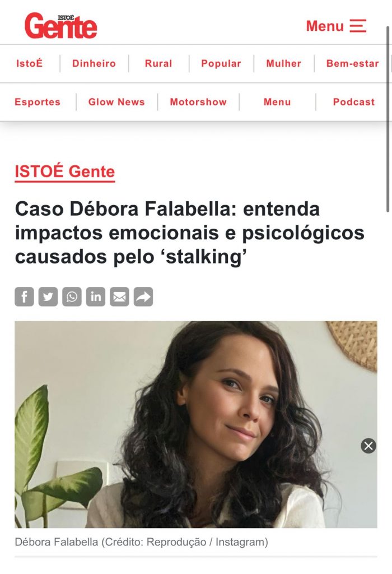This screenshot has width=392, height=574.
Task: Close the overlay with the X button
Action: pos(368,446)
